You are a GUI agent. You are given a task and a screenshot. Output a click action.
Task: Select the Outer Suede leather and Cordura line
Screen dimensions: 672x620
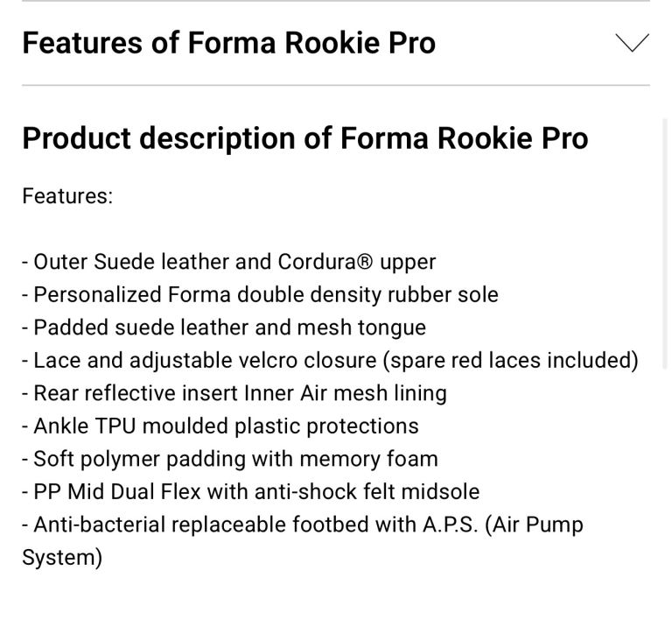(x=228, y=262)
